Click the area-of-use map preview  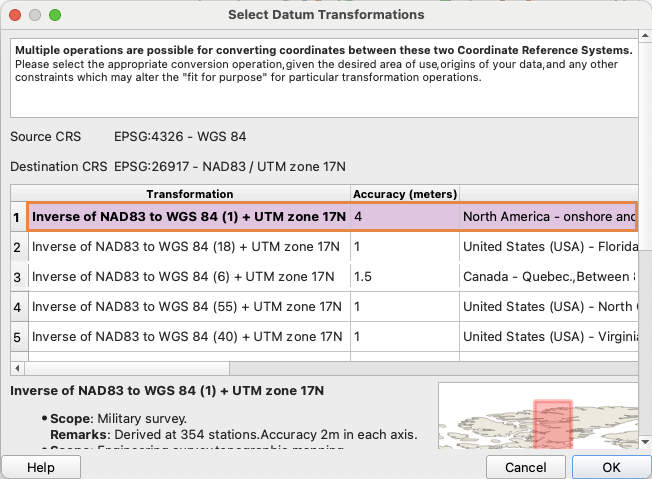539,417
